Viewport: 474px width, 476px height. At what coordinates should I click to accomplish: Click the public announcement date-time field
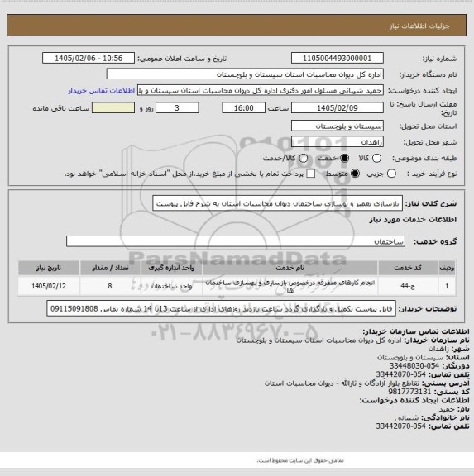(x=89, y=59)
